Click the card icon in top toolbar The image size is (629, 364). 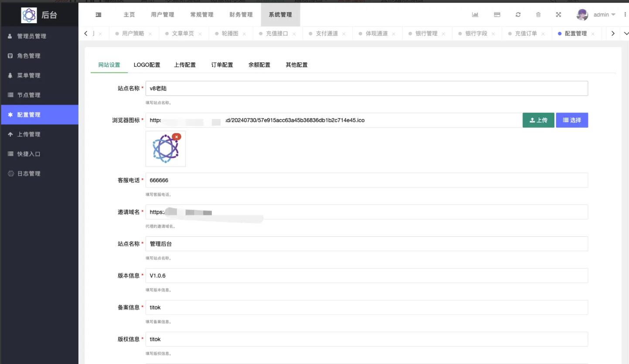pos(497,15)
